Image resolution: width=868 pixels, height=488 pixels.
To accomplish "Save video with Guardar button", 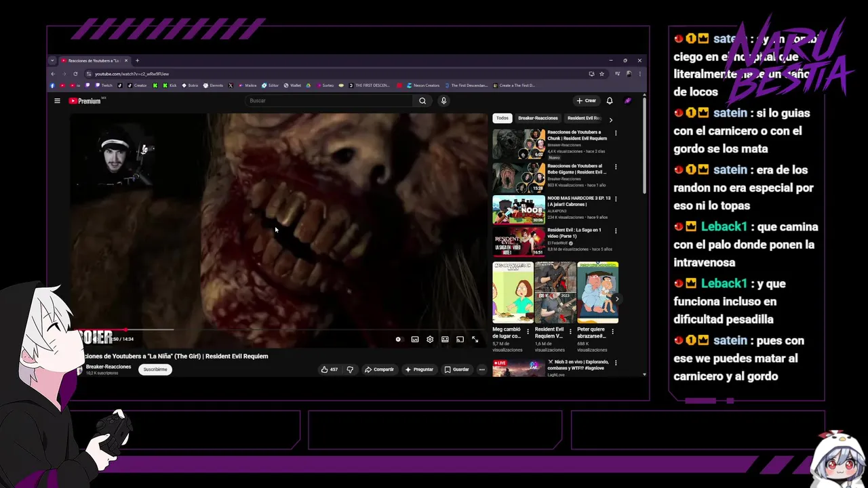I will (x=456, y=369).
